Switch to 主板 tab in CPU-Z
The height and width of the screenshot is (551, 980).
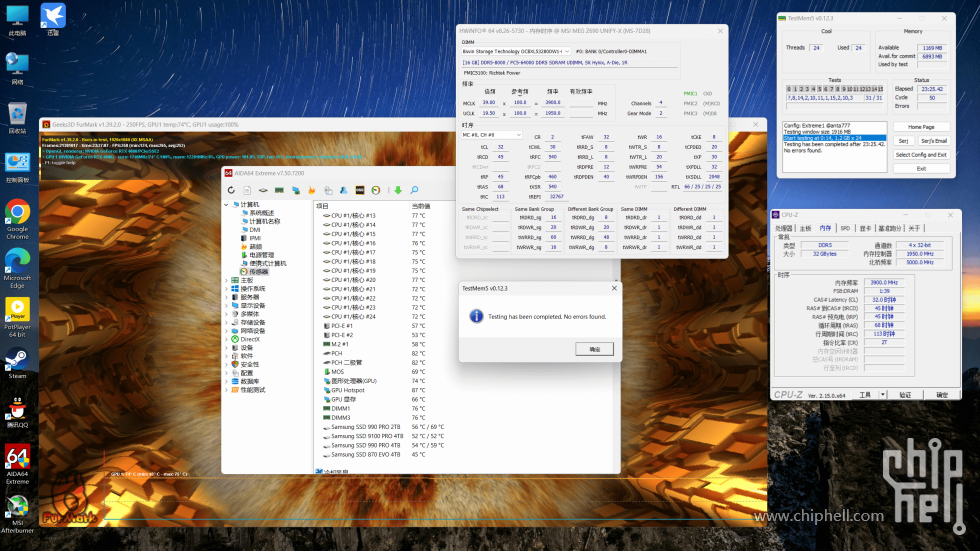tap(806, 228)
